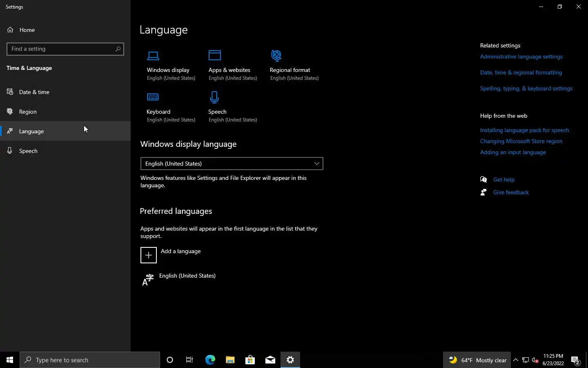Close the Settings window
The width and height of the screenshot is (588, 368).
pos(579,7)
